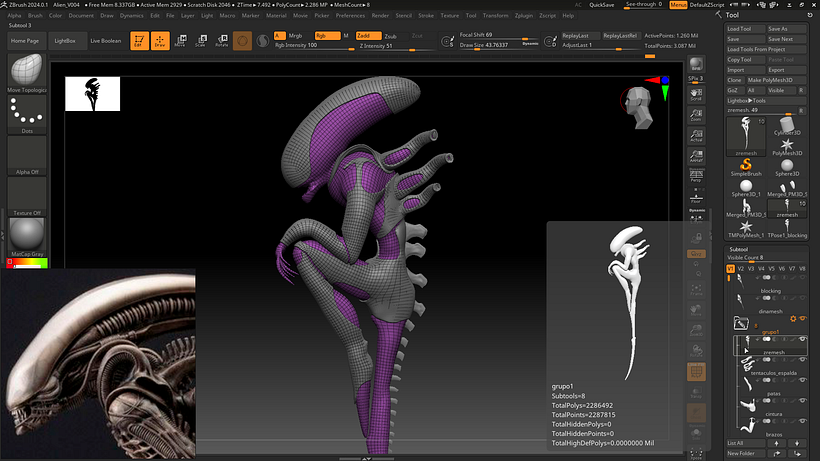
Task: Click the Scroll canvas icon
Action: point(696,95)
